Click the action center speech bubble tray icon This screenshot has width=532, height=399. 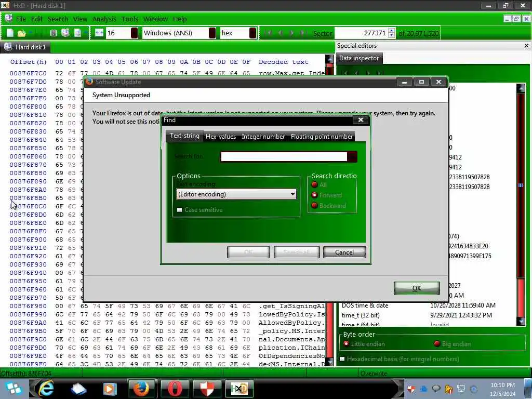436,389
